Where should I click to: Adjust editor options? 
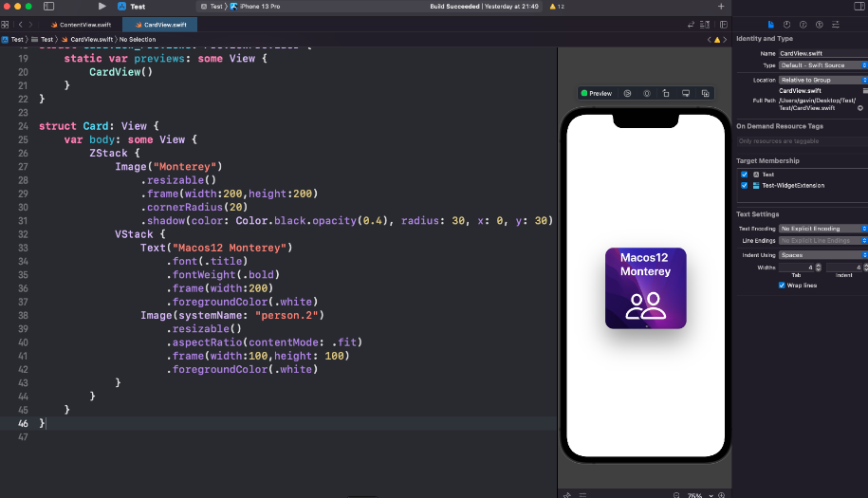(x=705, y=25)
